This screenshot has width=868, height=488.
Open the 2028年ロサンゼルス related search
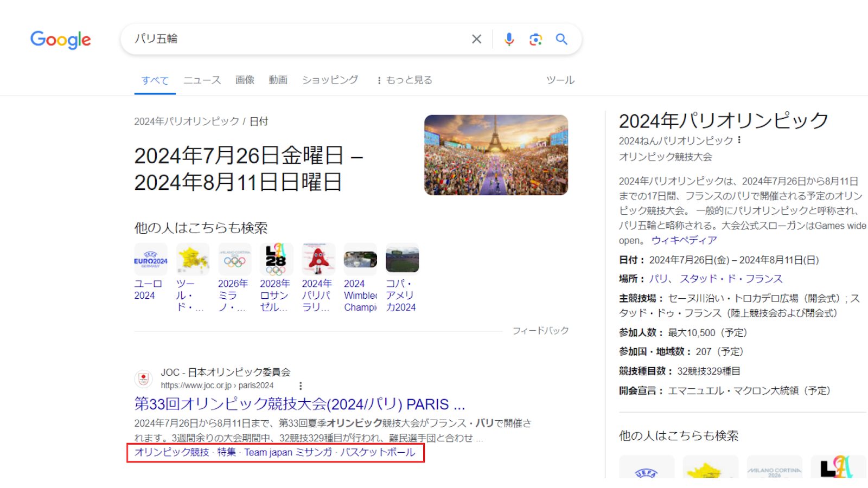coord(276,278)
